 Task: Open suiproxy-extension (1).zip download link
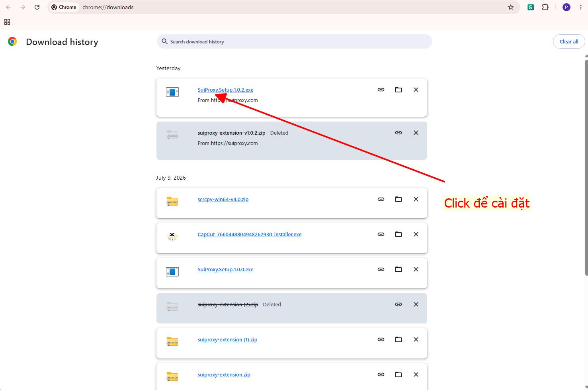pyautogui.click(x=227, y=340)
